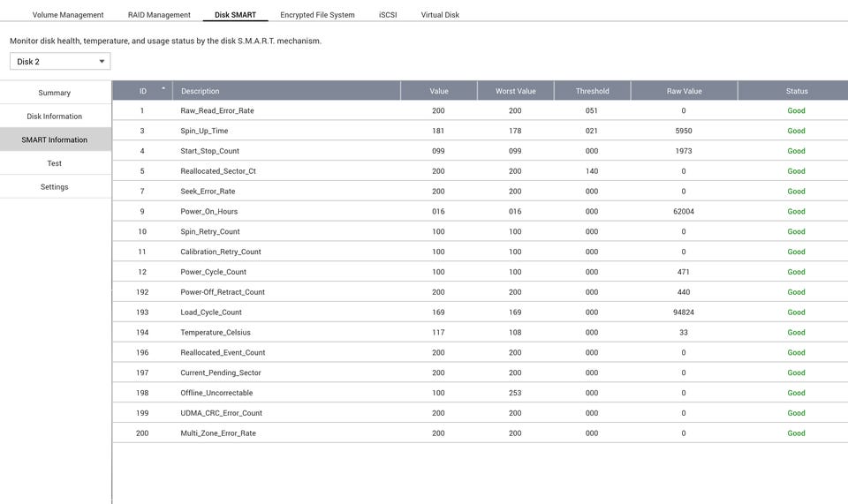Select the Encrypted File System tab

click(x=317, y=15)
